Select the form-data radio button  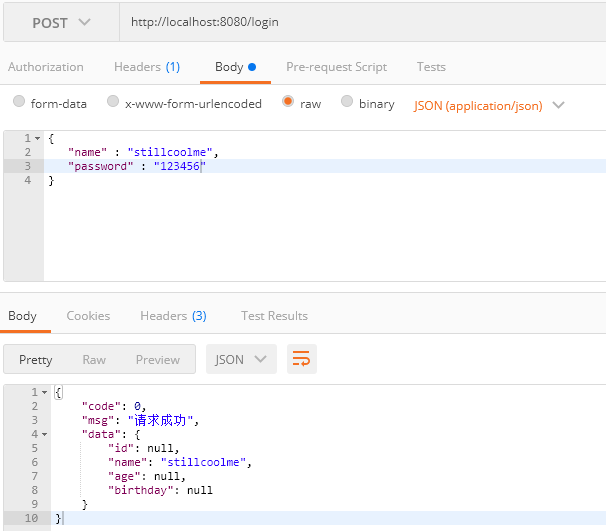coord(19,102)
